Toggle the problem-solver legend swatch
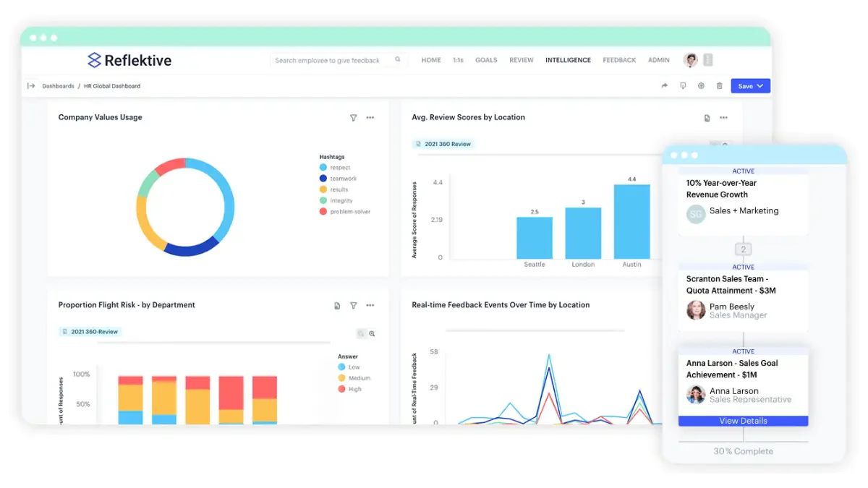 pyautogui.click(x=323, y=212)
